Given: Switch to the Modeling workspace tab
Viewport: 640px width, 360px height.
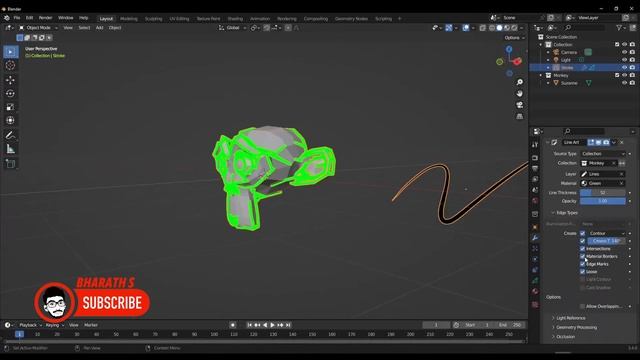Looking at the screenshot, I should (129, 19).
